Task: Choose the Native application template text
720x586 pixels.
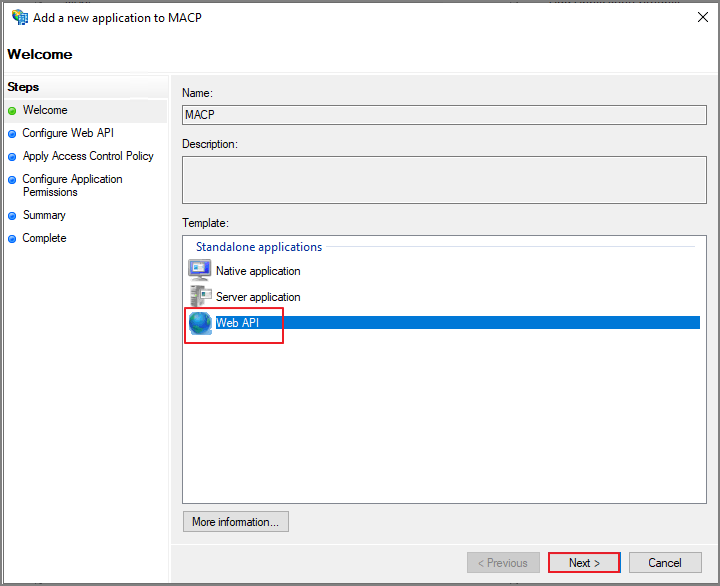Action: coord(258,271)
